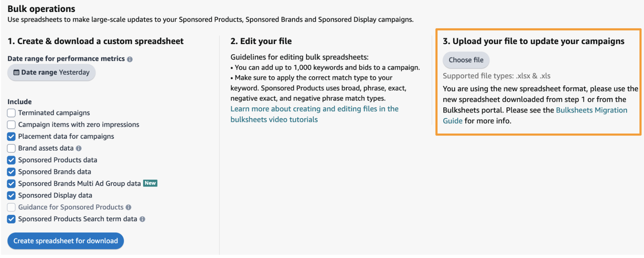This screenshot has width=644, height=258.
Task: Uncheck Sponsored Brands data
Action: coord(11,172)
